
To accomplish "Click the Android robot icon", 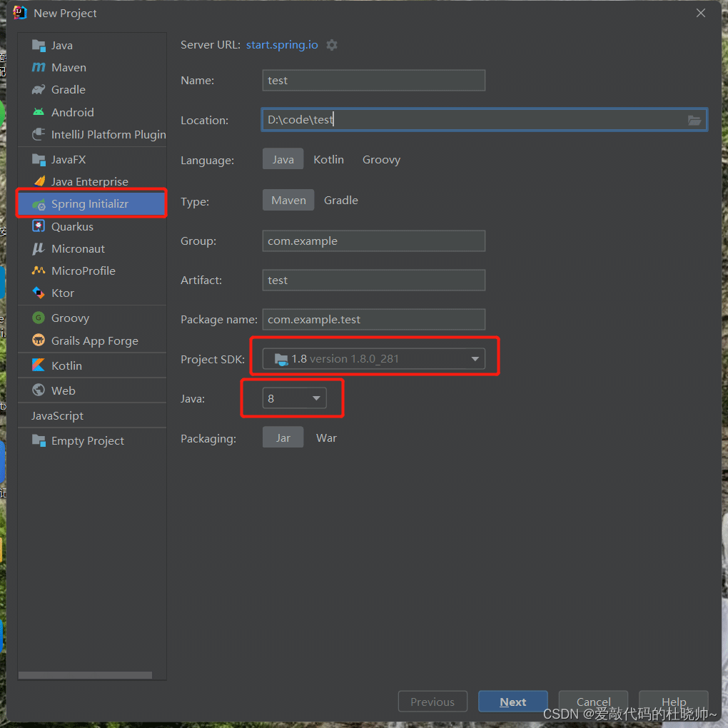I will click(x=39, y=112).
